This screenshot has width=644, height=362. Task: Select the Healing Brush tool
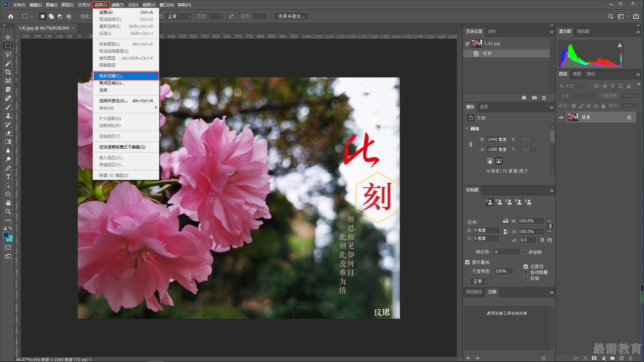(x=8, y=98)
